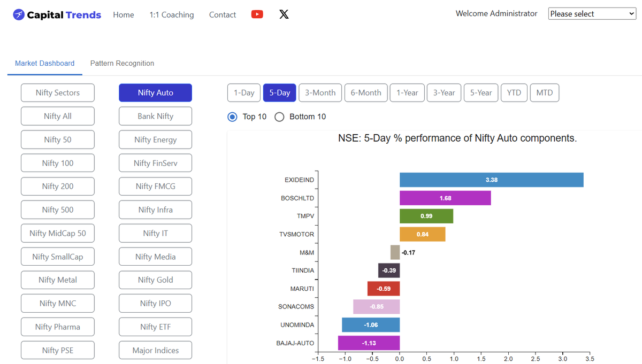Click the BAJAJ-AUTO bar showing -1.13
The image size is (642, 364).
[369, 343]
